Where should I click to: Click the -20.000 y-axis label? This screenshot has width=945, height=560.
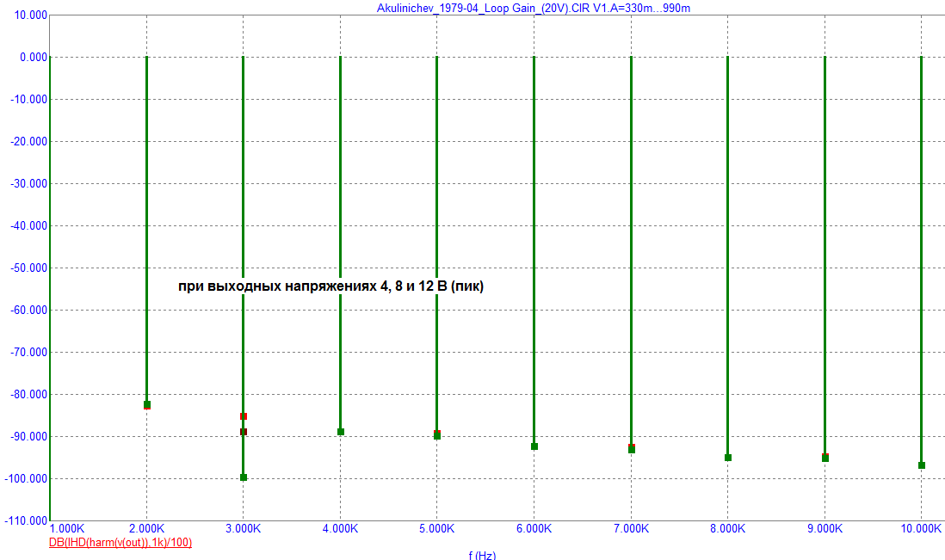(x=29, y=141)
